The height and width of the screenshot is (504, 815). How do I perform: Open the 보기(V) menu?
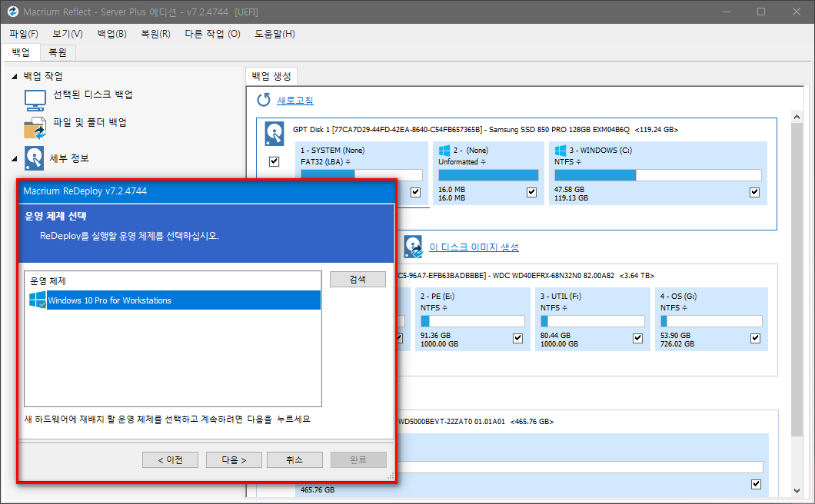[68, 34]
